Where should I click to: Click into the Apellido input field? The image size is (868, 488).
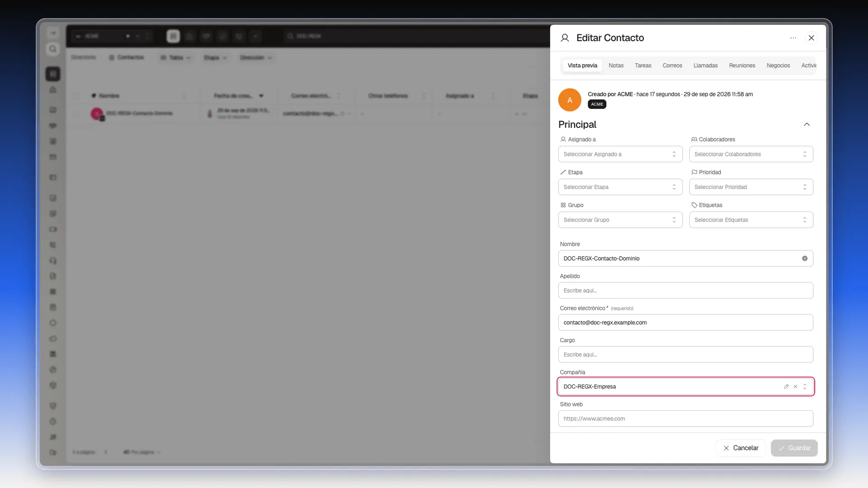coord(685,291)
